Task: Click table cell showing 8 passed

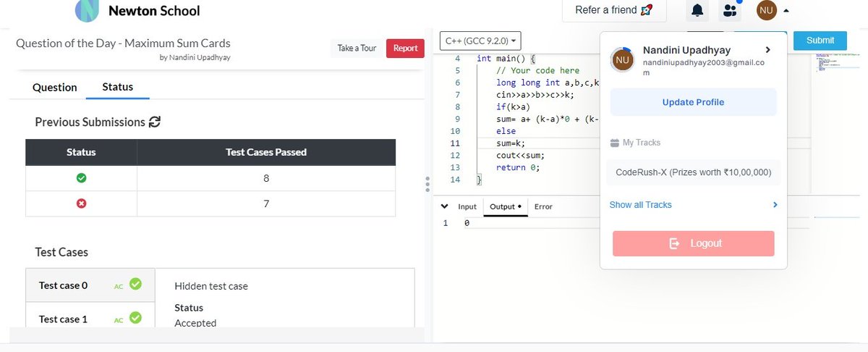Action: tap(266, 177)
